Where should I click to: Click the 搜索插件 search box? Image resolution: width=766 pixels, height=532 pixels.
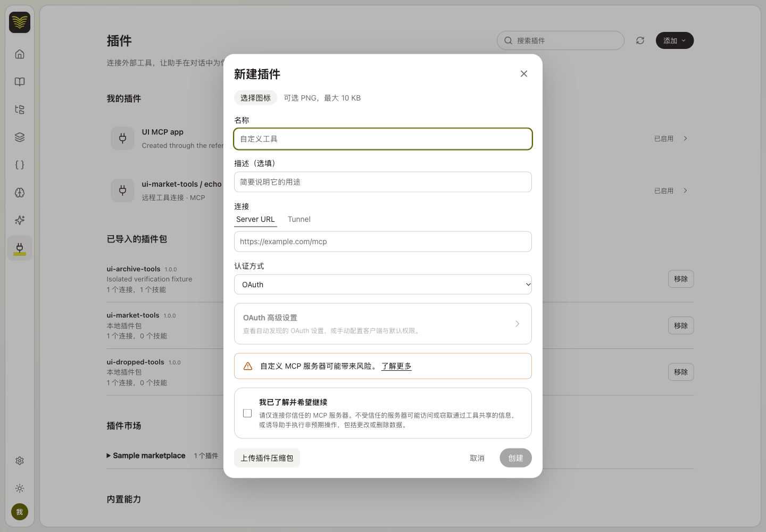coord(561,40)
